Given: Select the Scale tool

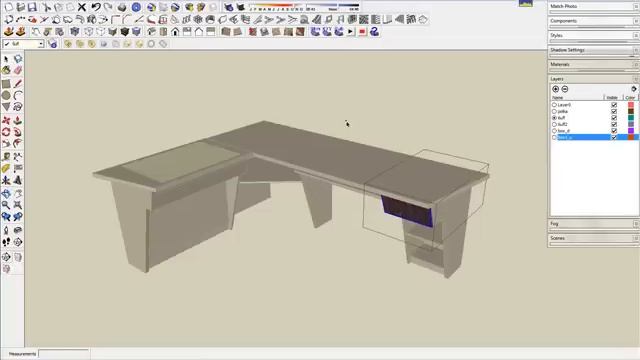Looking at the screenshot, I should click(x=6, y=144).
